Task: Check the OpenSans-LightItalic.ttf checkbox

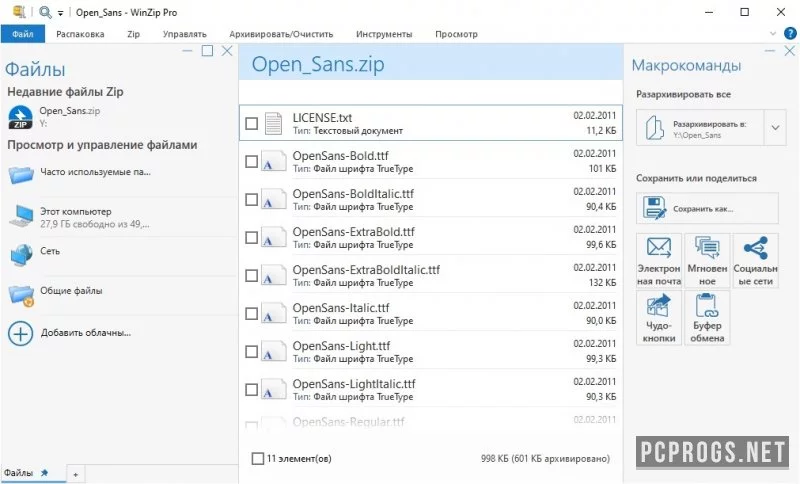Action: tap(252, 390)
